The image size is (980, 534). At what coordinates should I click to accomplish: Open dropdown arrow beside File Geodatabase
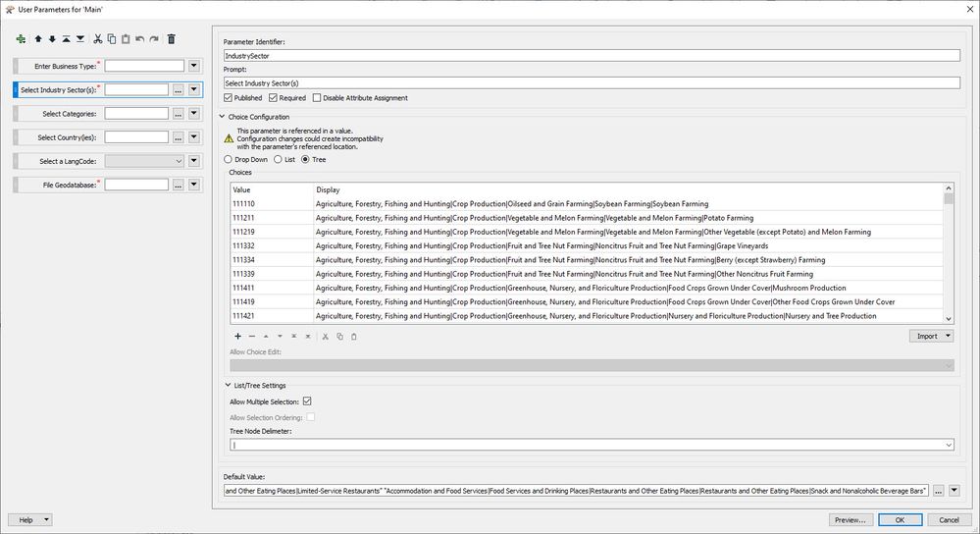pyautogui.click(x=194, y=185)
